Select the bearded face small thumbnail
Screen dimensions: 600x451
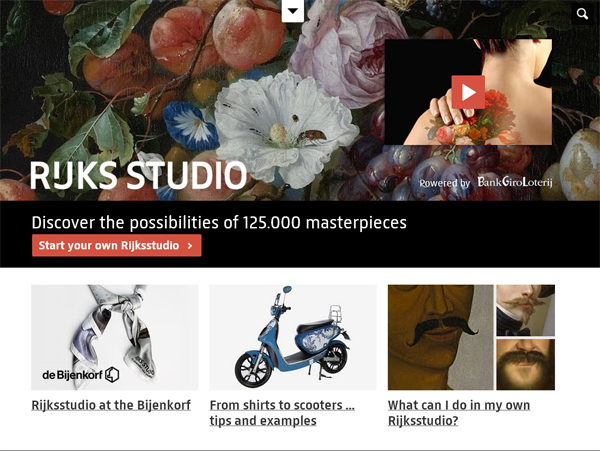point(525,365)
